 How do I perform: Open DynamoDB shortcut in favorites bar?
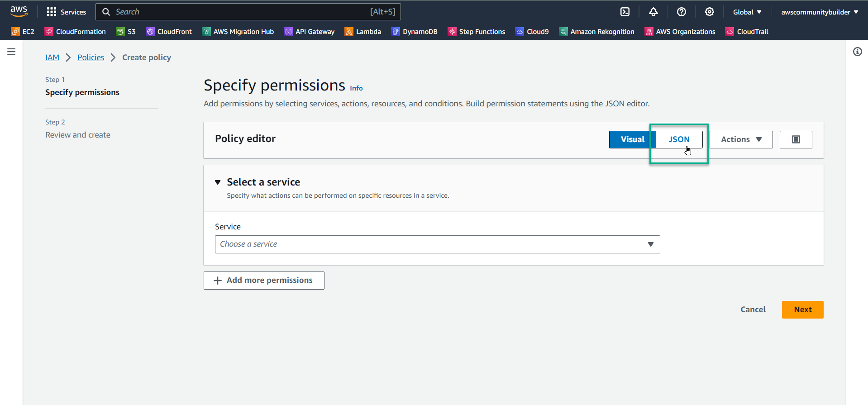pos(415,32)
